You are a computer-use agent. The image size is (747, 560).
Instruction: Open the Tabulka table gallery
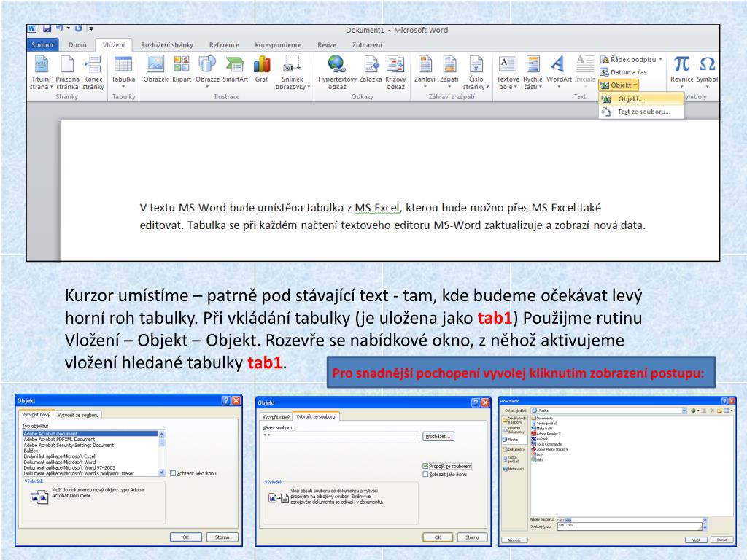(x=123, y=72)
